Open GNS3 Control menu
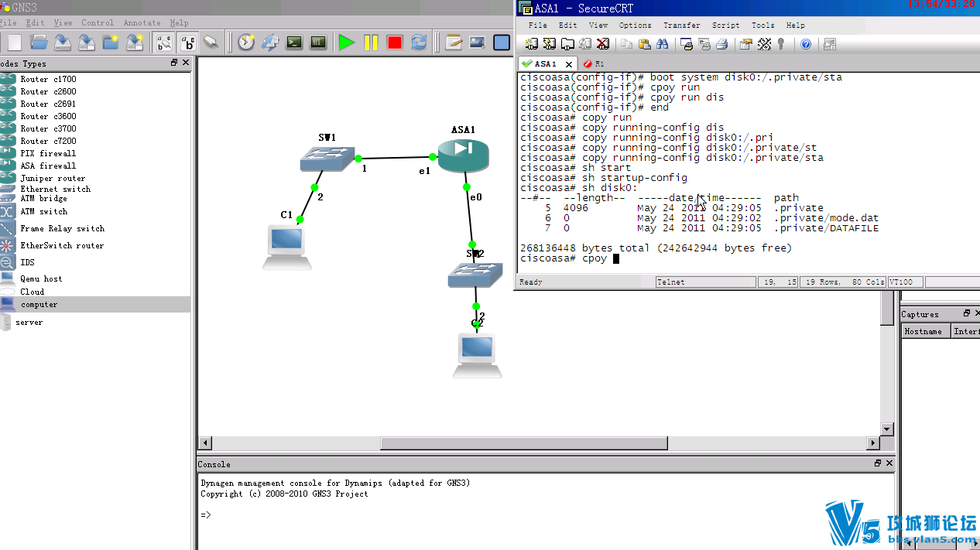 (98, 22)
